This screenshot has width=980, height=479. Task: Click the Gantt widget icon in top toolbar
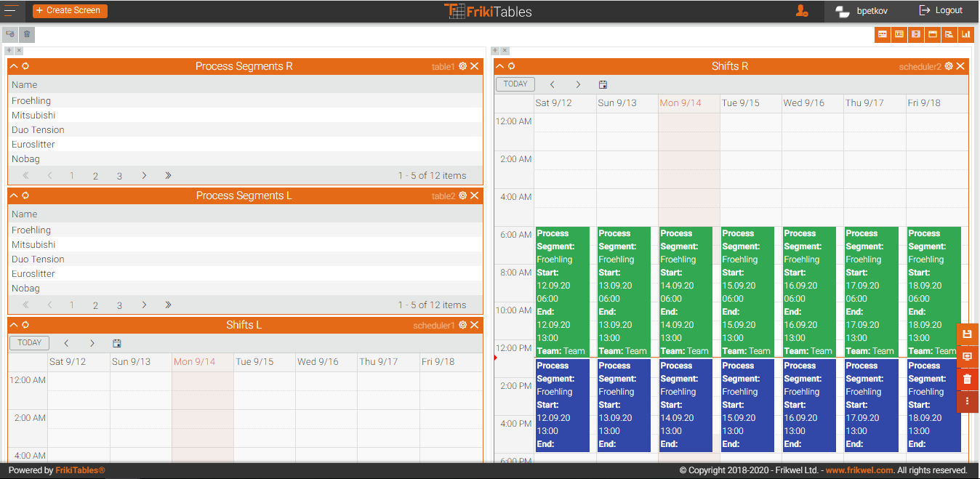(949, 34)
